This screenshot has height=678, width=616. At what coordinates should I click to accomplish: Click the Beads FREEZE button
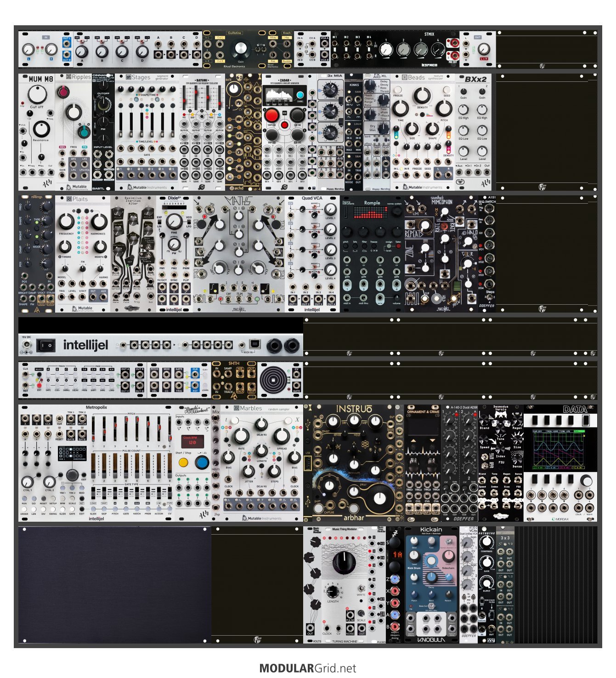(x=398, y=90)
